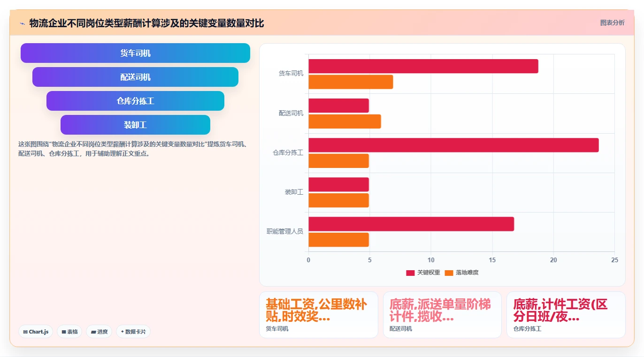Click the 表格 tag chip

pos(69,332)
